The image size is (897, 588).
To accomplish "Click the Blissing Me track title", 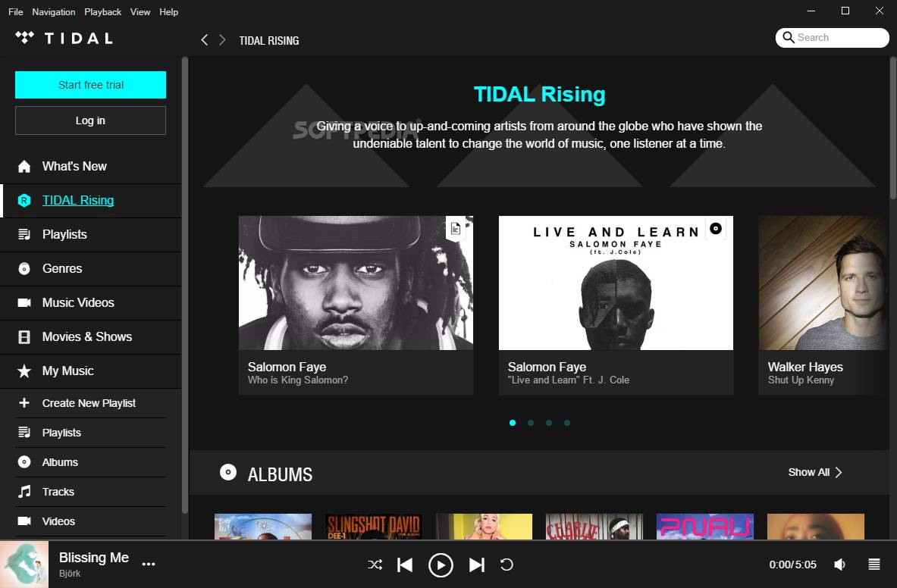I will click(x=94, y=558).
